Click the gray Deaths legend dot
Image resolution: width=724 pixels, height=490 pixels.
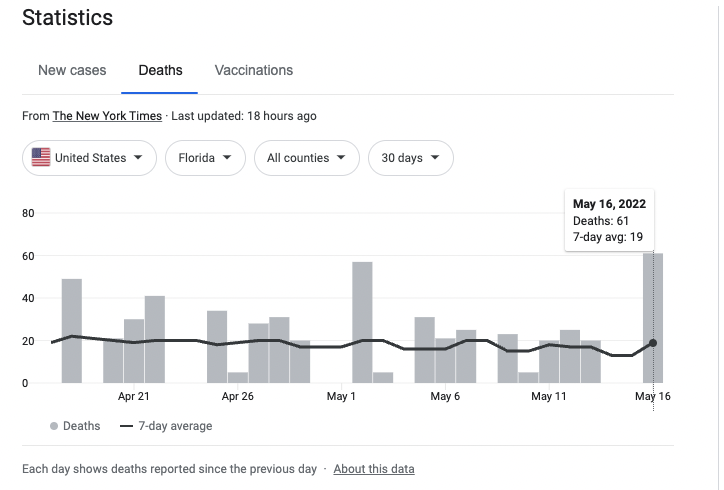(54, 426)
